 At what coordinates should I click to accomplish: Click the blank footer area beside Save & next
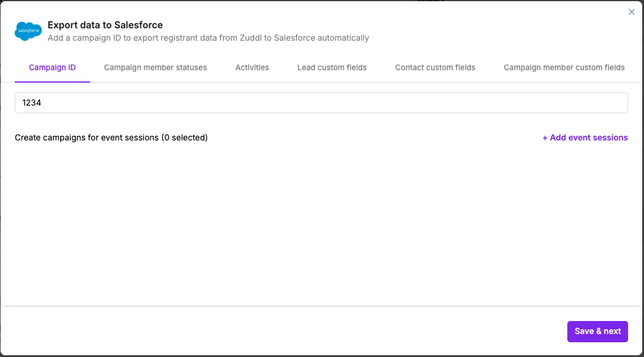[x=283, y=331]
